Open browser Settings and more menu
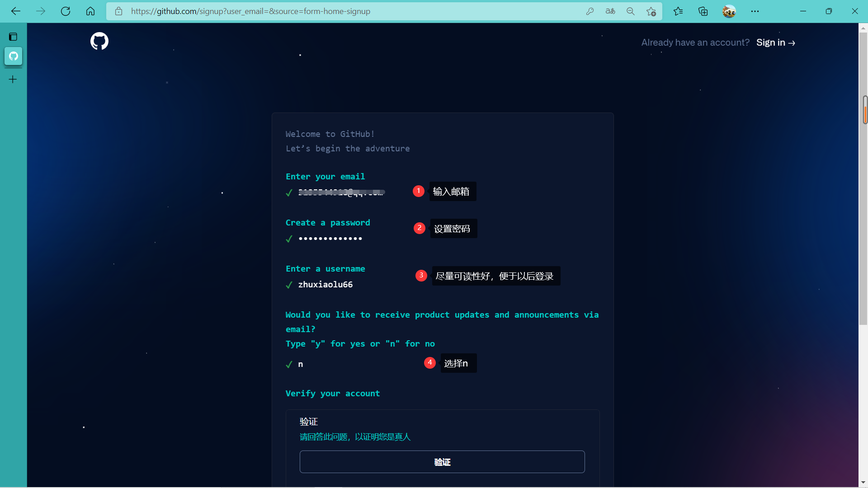Screen dimensions: 868x488 click(755, 11)
